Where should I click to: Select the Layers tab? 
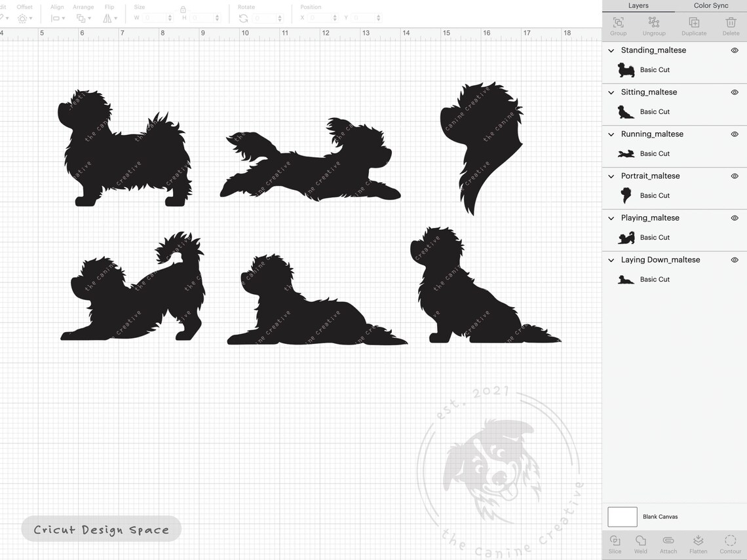[x=638, y=5]
